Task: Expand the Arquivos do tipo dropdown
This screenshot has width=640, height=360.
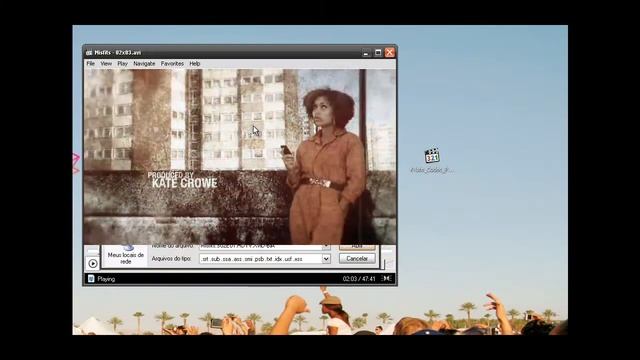Action: point(326,259)
